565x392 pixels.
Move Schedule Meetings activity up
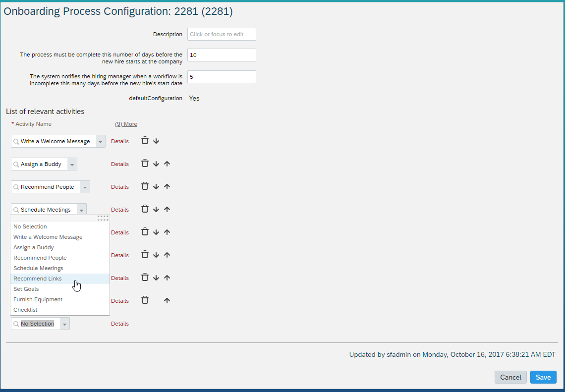coord(167,209)
